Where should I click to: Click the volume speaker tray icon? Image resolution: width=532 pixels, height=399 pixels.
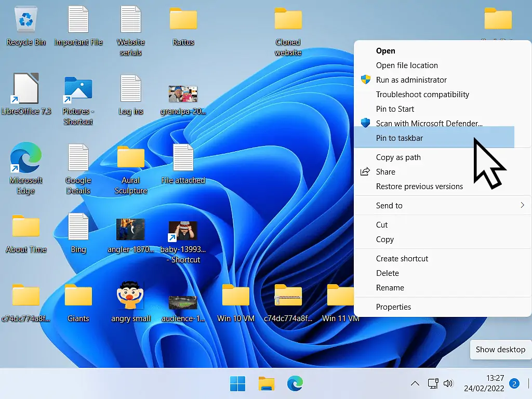point(448,384)
